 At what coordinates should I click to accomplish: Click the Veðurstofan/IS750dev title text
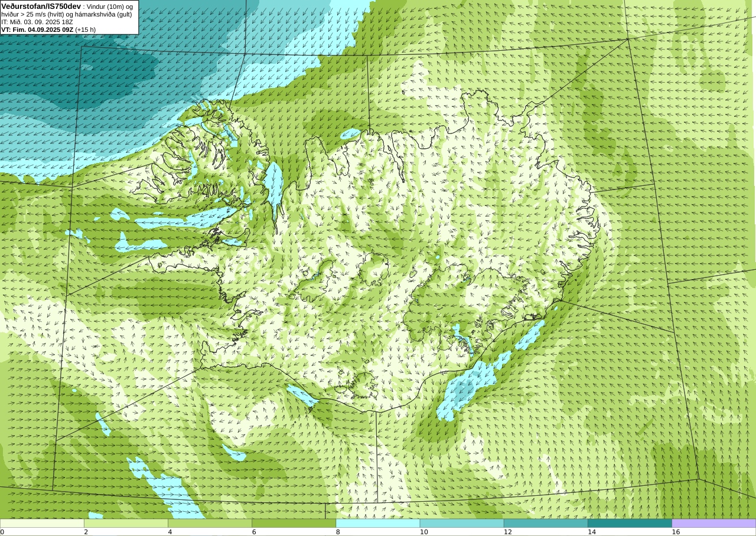coord(41,6)
